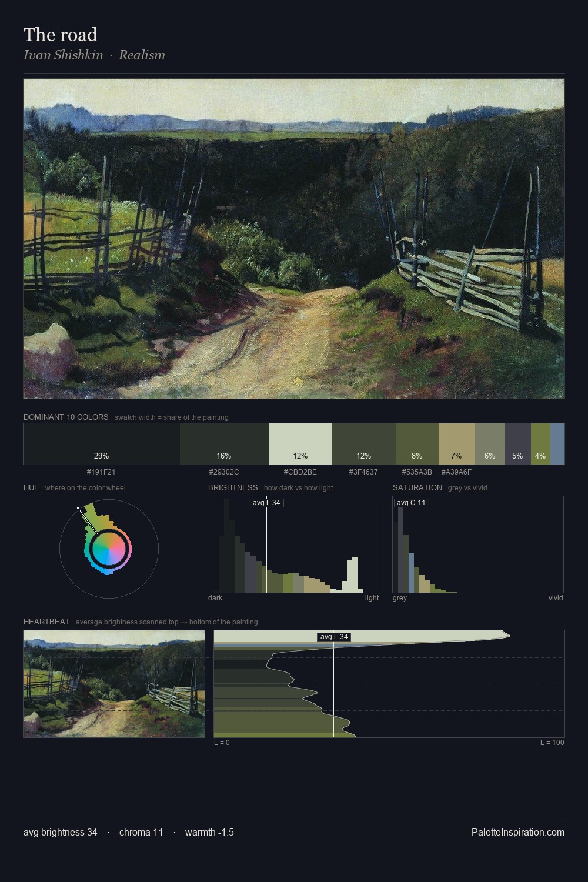
Task: Select the 16% dark green swatch
Action: click(224, 444)
